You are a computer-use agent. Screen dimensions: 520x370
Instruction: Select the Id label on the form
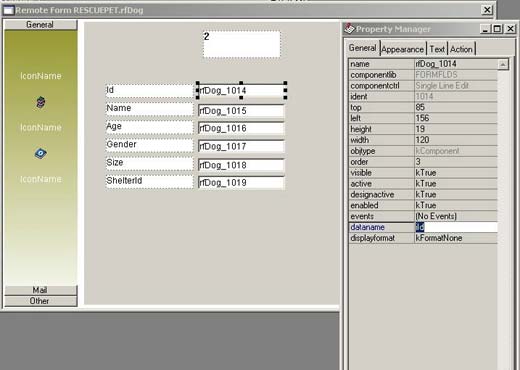pos(149,90)
